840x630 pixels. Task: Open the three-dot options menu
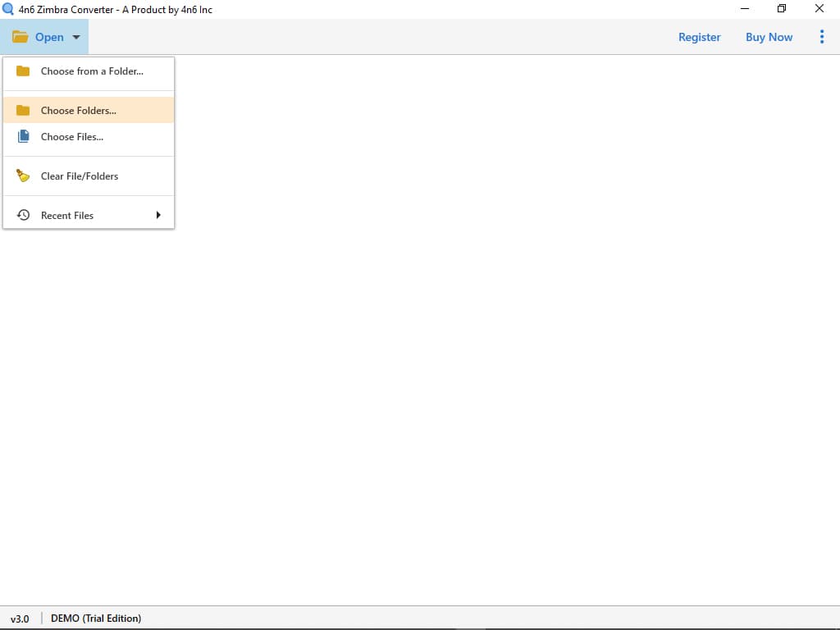(x=822, y=37)
